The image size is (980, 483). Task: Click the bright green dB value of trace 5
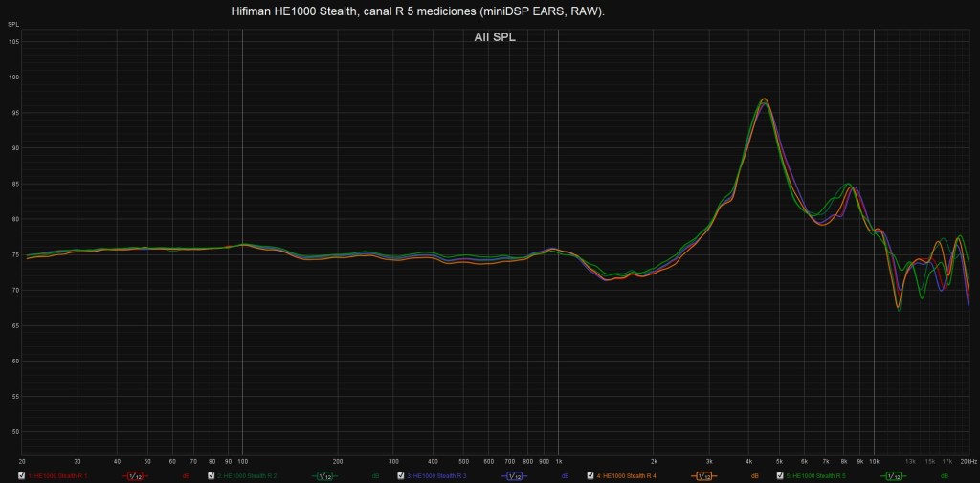tap(944, 475)
